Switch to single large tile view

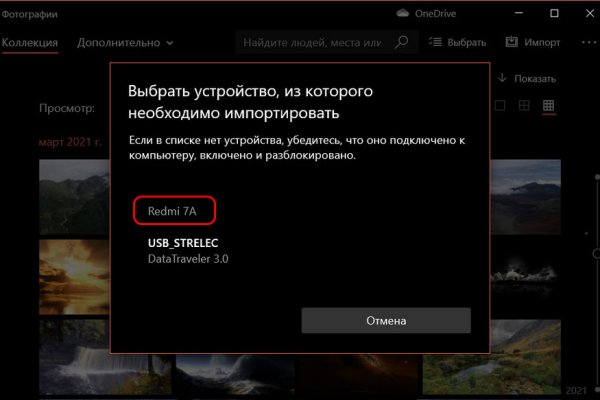(x=500, y=105)
